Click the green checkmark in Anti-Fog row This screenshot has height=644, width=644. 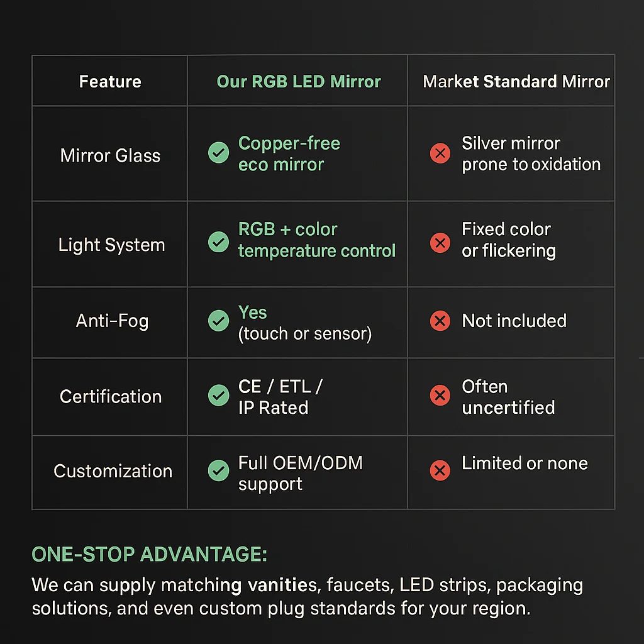[218, 321]
